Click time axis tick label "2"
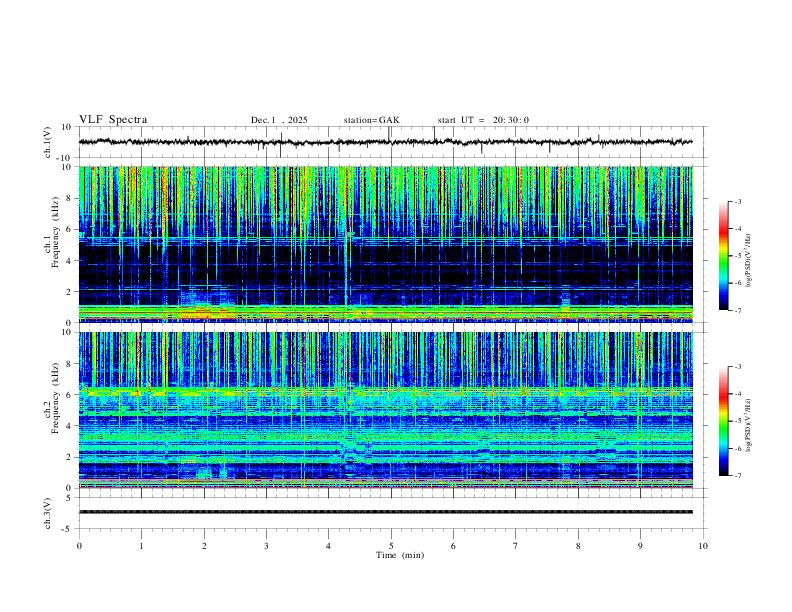The height and width of the screenshot is (612, 792). [204, 546]
